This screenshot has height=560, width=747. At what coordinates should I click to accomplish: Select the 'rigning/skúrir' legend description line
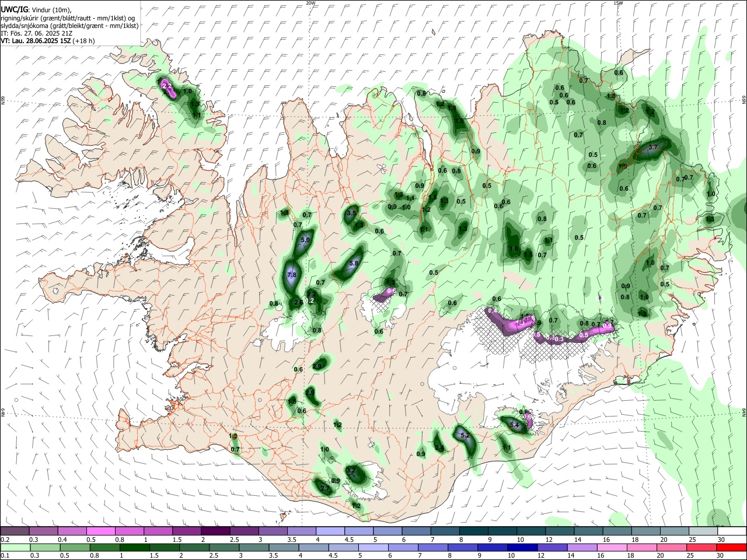(69, 17)
